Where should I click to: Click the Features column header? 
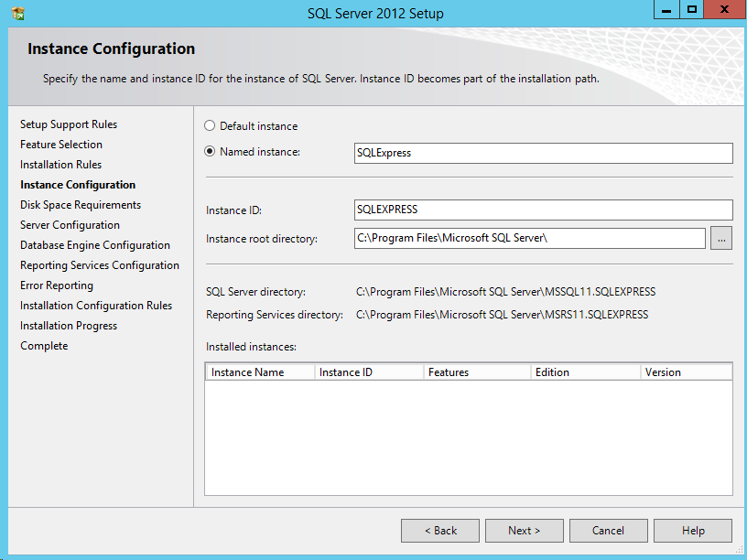(x=476, y=372)
